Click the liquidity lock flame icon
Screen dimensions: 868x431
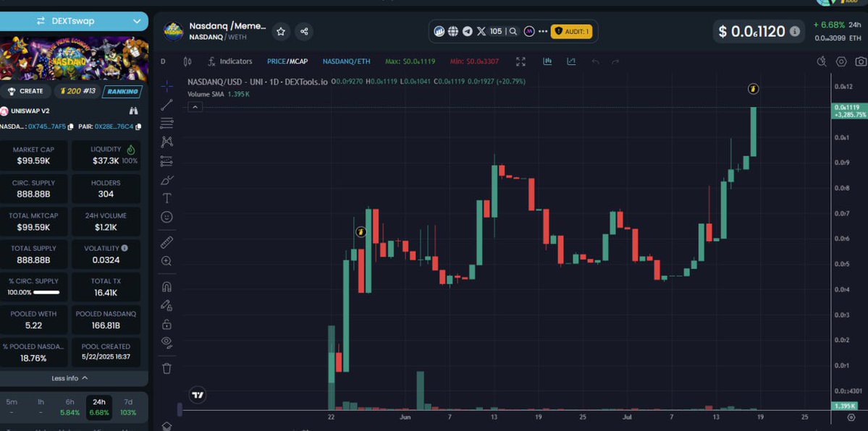130,150
